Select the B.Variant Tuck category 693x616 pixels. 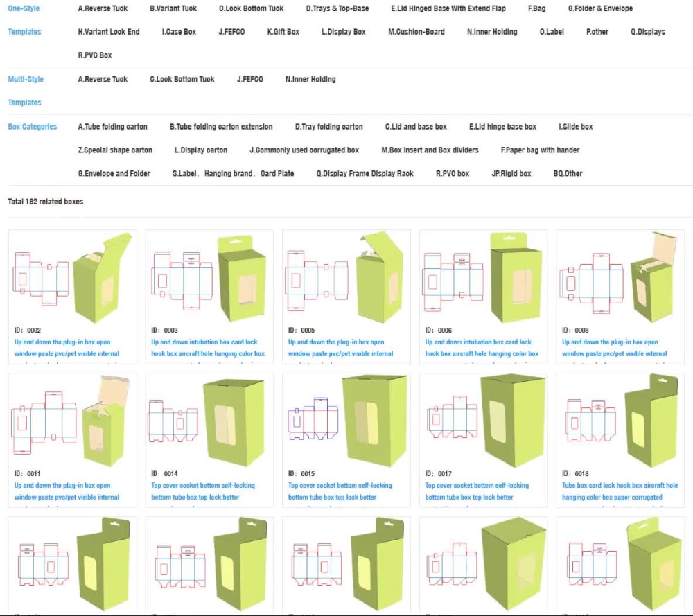point(173,8)
